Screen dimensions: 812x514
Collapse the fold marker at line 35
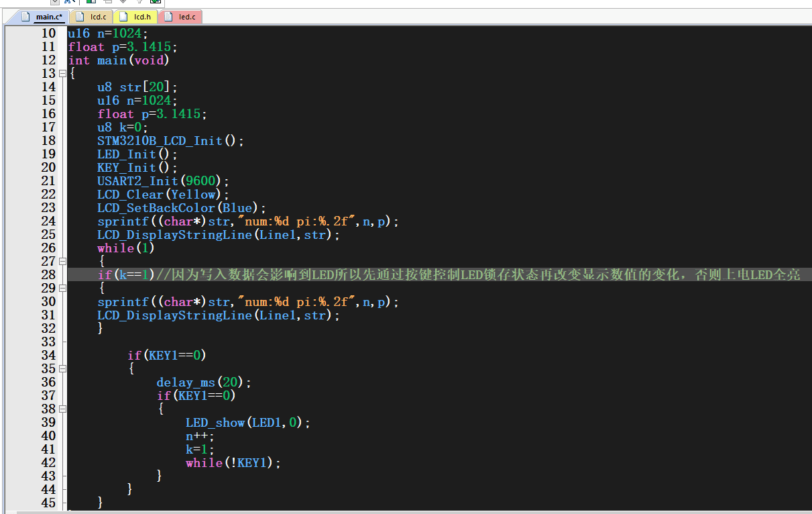62,368
